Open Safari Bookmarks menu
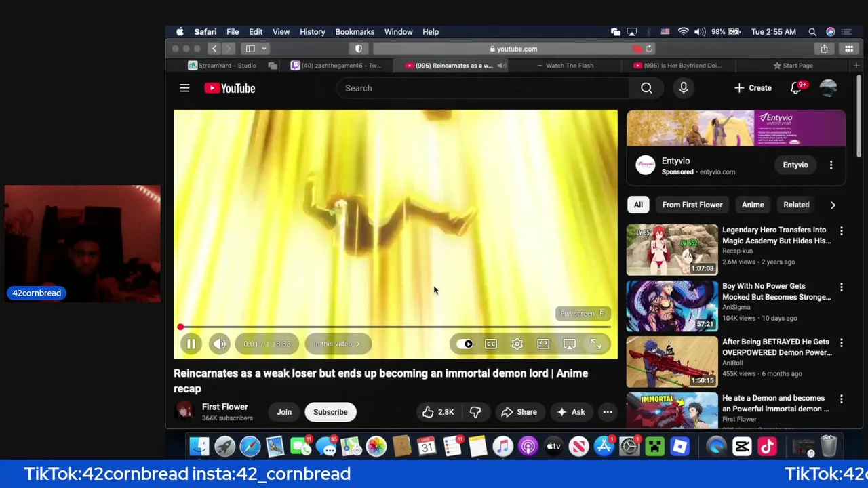This screenshot has height=488, width=868. point(355,32)
